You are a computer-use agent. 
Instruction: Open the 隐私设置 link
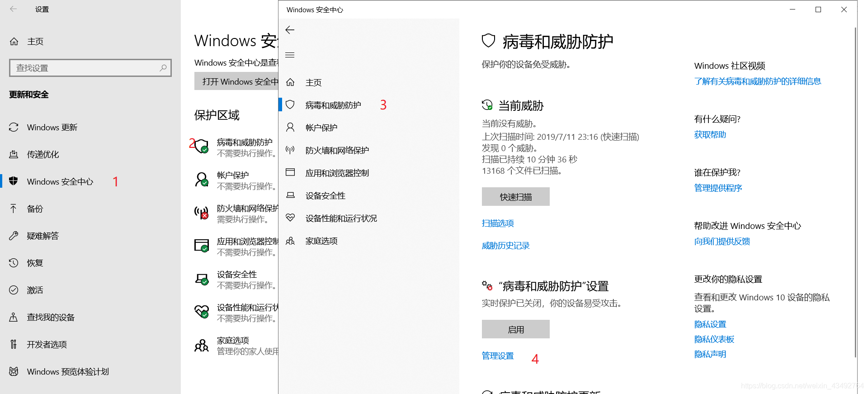[710, 324]
